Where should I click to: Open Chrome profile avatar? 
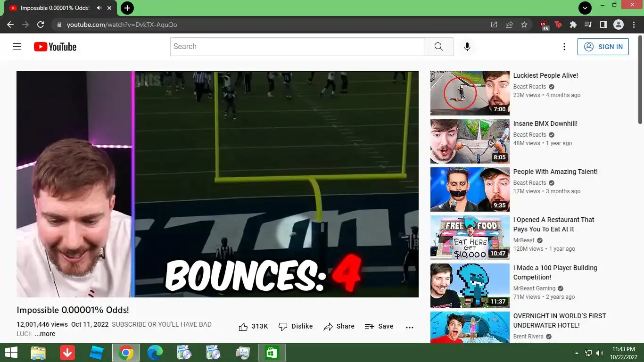click(x=619, y=25)
